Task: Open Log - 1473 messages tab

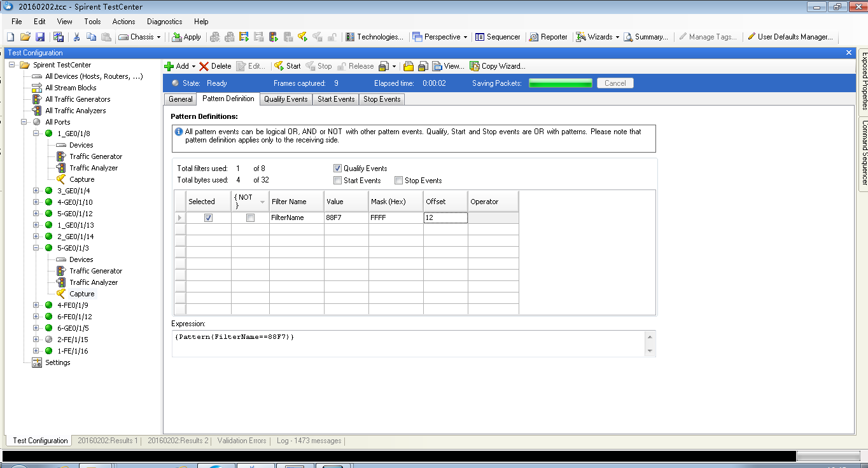Action: click(309, 441)
